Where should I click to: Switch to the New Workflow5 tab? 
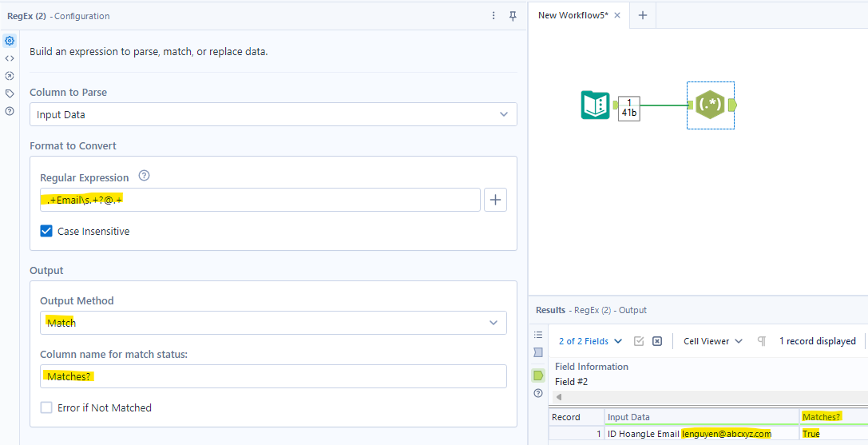(574, 16)
